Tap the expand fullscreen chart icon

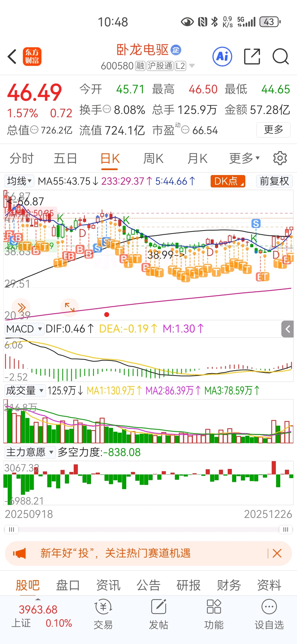tap(70, 307)
